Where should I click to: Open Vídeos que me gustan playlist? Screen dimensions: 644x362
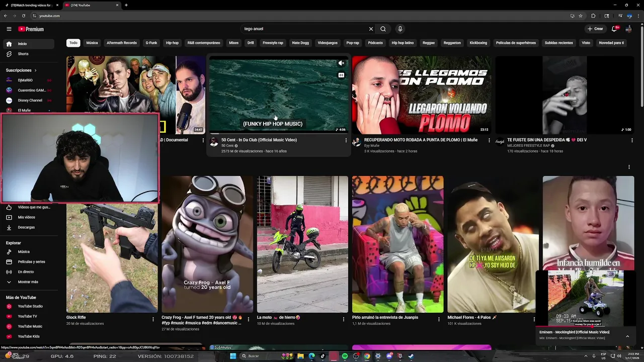[29, 207]
